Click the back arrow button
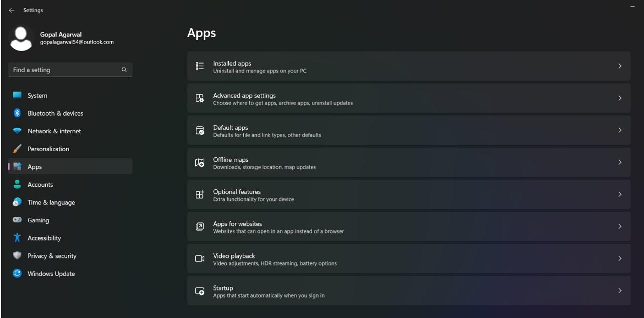 coord(12,10)
